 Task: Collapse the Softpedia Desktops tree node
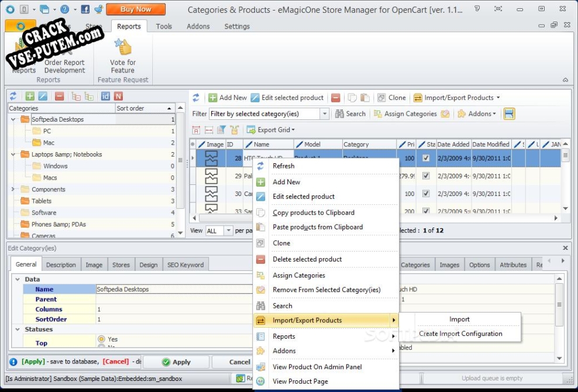pyautogui.click(x=13, y=119)
